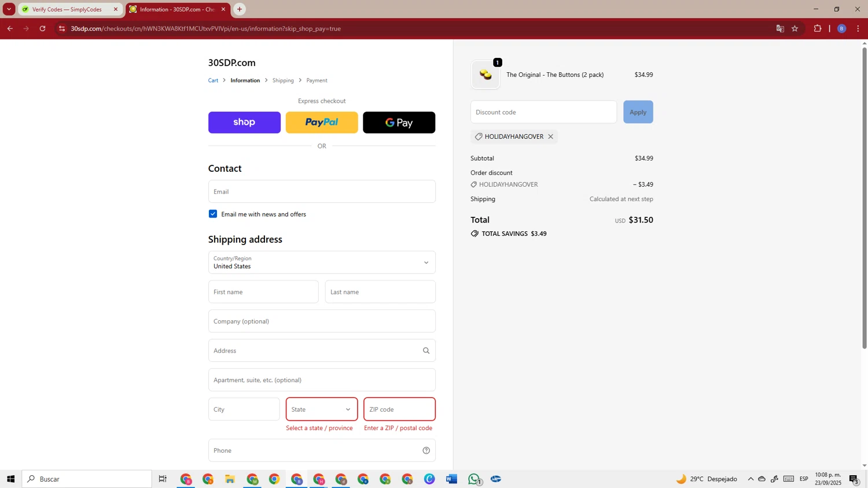Click the address bar URL

(x=205, y=28)
